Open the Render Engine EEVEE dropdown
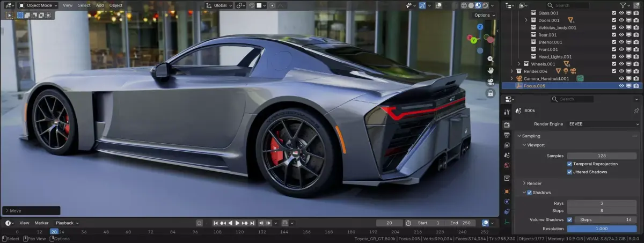Screen dimensions: 644x243 coord(604,124)
